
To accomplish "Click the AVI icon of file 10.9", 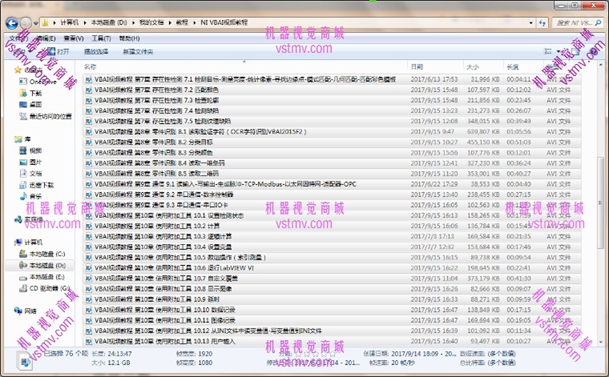I will (x=89, y=299).
